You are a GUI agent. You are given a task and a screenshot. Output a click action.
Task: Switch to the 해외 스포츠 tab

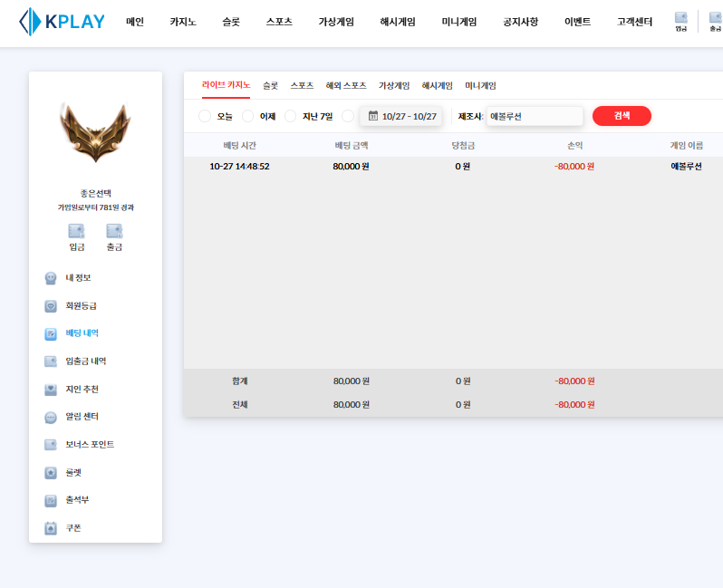click(346, 85)
